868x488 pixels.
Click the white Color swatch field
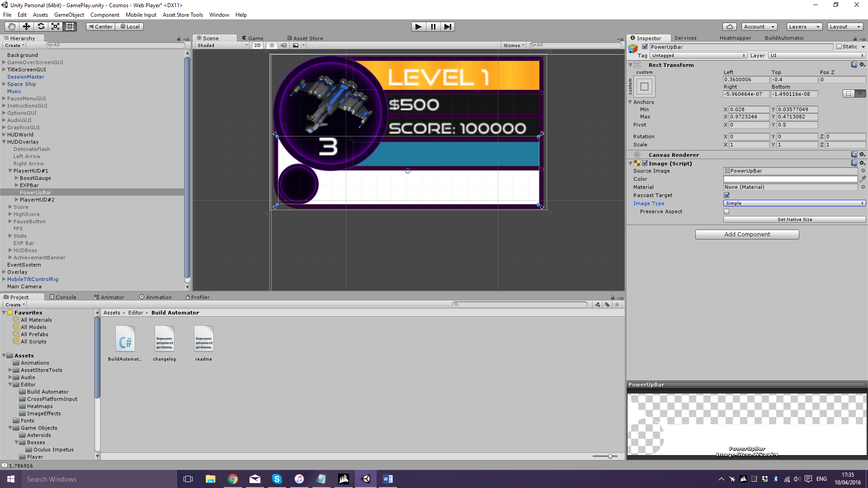pyautogui.click(x=790, y=179)
